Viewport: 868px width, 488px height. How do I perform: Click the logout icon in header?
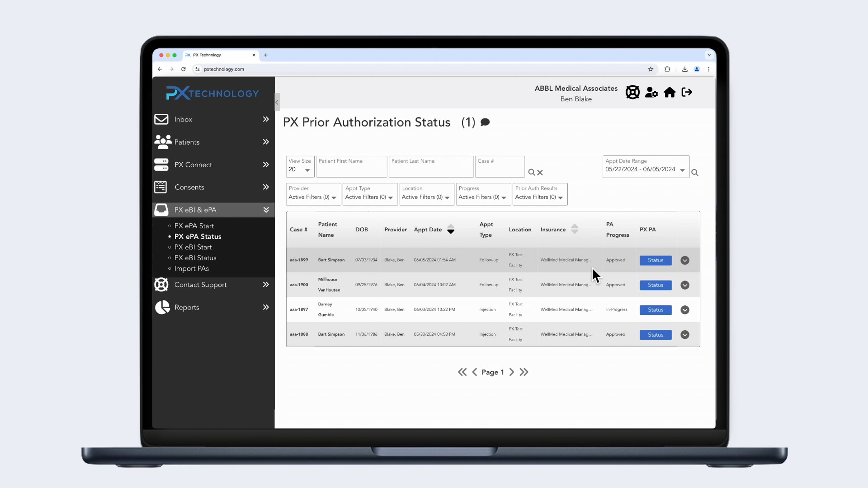[x=687, y=92]
